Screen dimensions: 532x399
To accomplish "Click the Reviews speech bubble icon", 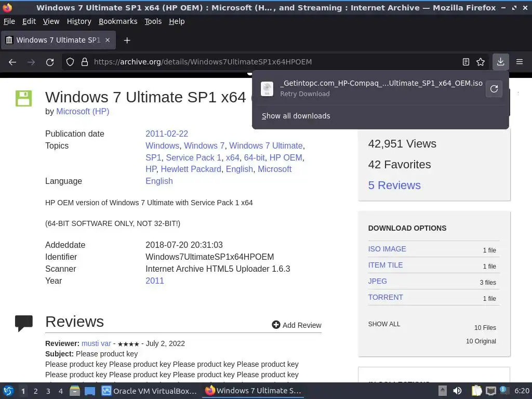I will click(24, 323).
